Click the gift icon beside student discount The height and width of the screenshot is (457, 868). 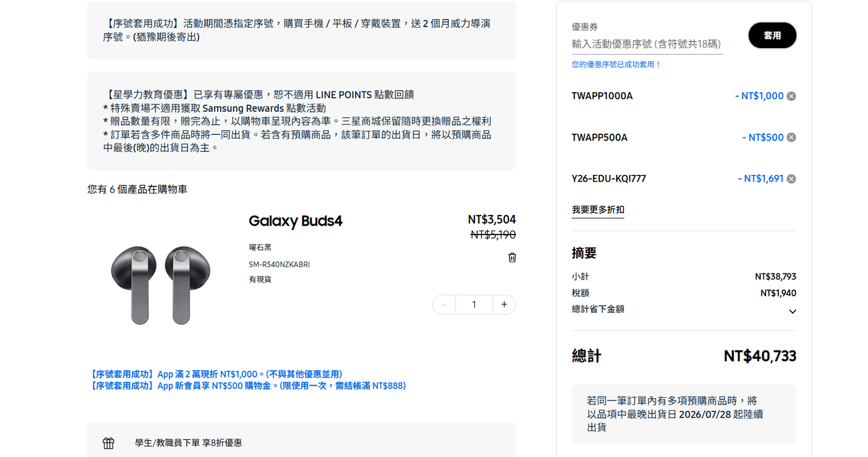pyautogui.click(x=109, y=443)
